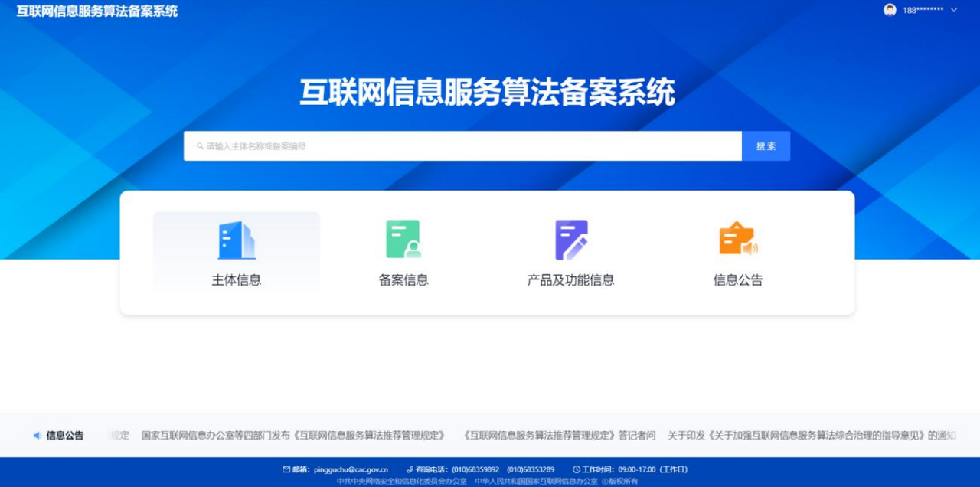Click the top-left 互联网信息服务算法备案系统 site title
The image size is (980, 487).
97,11
